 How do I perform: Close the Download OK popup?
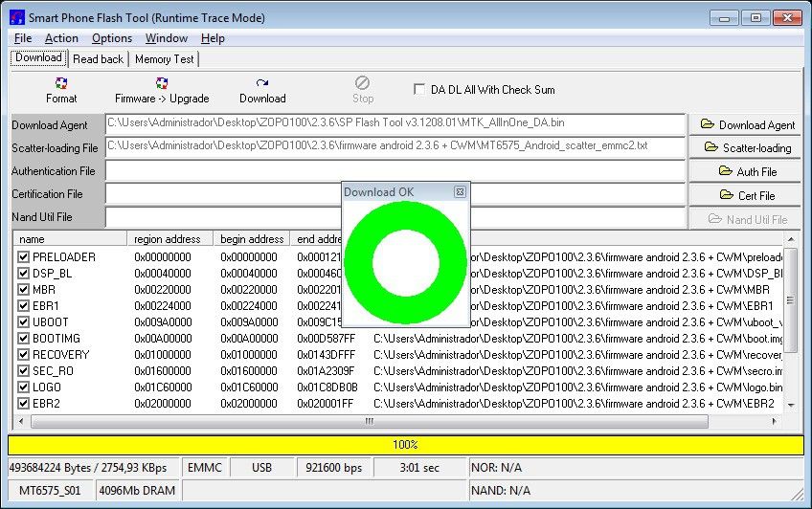460,192
